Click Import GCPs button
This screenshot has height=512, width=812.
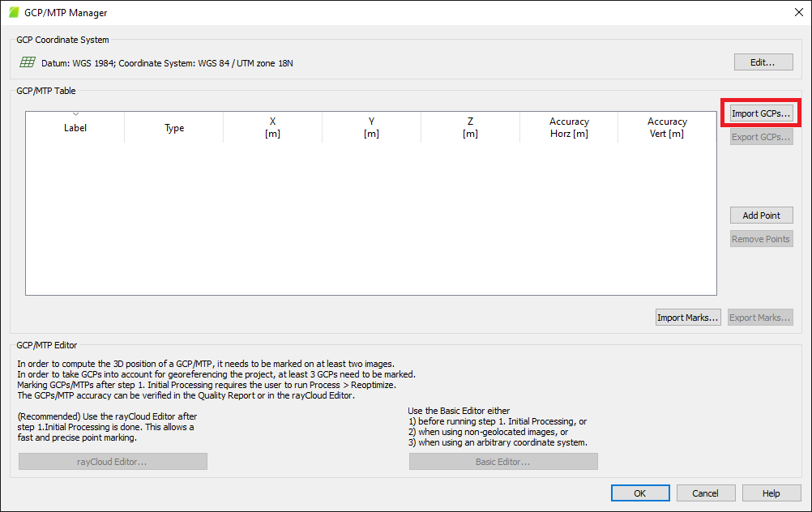(761, 113)
